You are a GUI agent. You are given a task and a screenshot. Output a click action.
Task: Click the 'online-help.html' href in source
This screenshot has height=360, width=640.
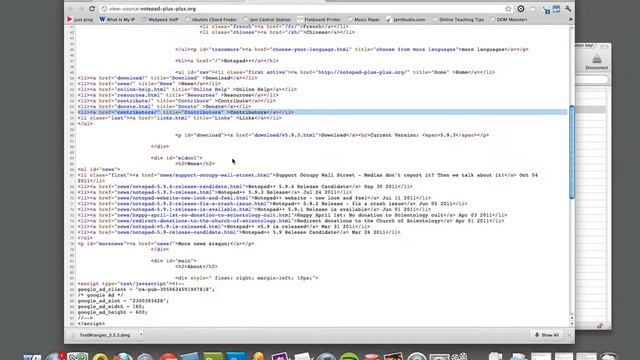[x=141, y=89]
